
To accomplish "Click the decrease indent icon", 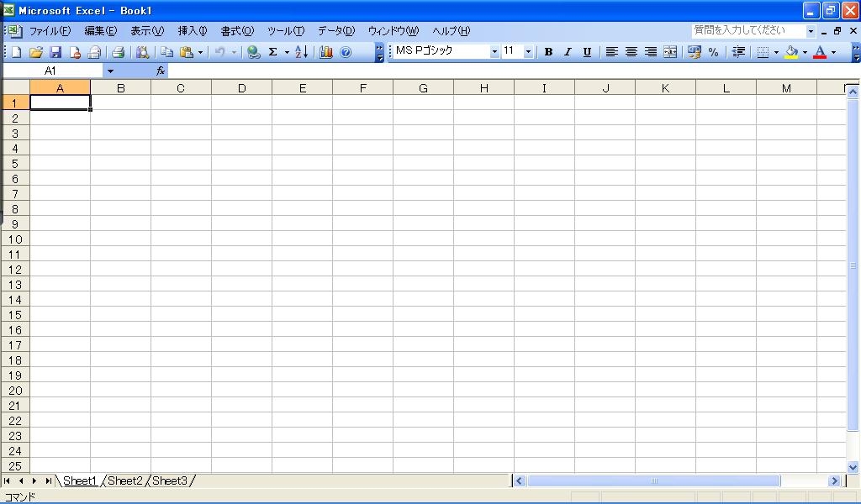I will pyautogui.click(x=738, y=52).
